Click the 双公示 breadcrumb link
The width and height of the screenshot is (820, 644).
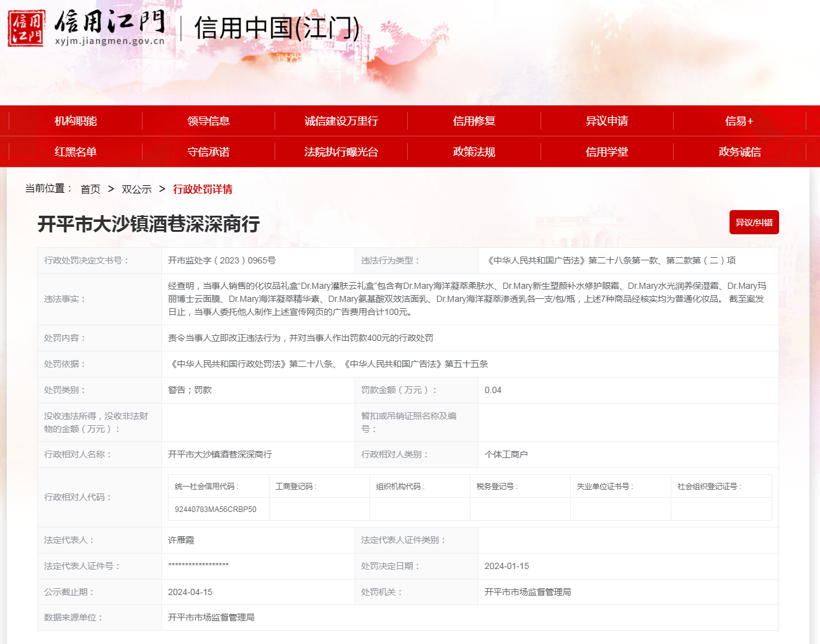pos(136,189)
